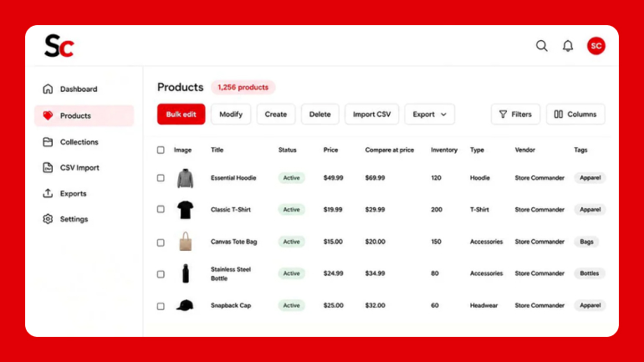Click the Products page heading
This screenshot has height=362, width=644.
click(181, 87)
